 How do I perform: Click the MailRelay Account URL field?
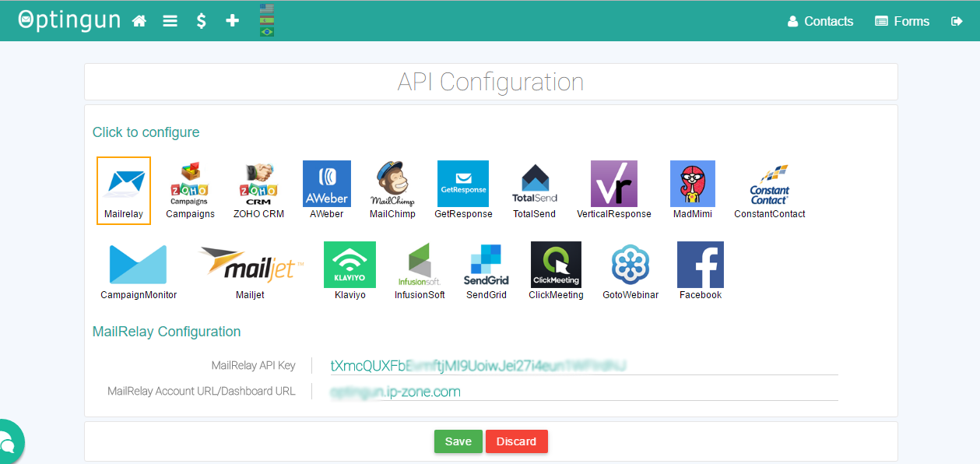pos(584,392)
